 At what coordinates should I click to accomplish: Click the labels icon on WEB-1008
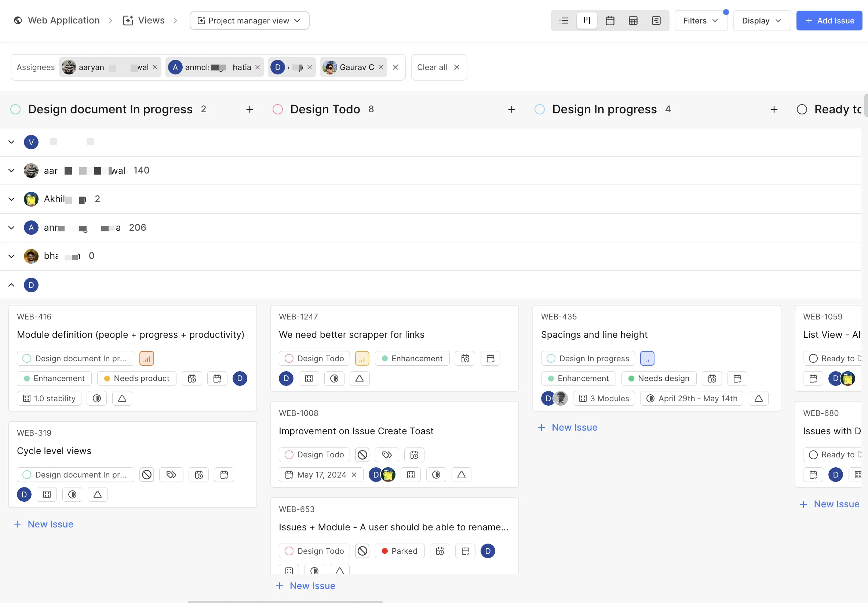click(x=386, y=455)
